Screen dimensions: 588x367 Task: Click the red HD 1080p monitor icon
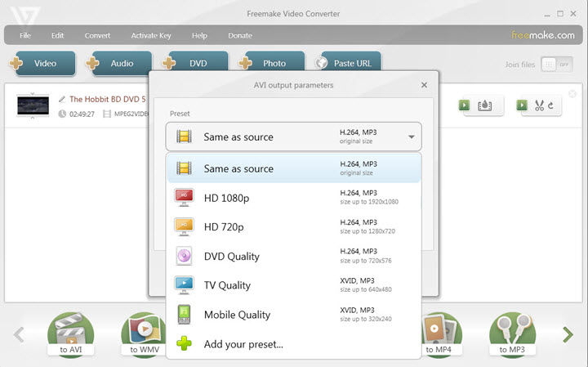[x=184, y=197]
